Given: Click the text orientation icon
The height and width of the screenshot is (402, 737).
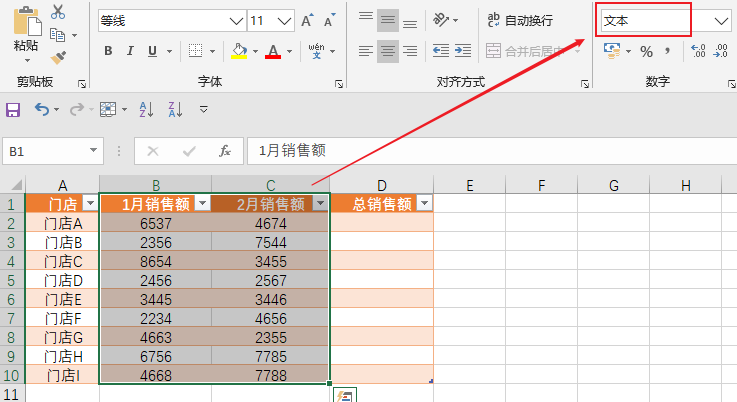Looking at the screenshot, I should (x=441, y=20).
